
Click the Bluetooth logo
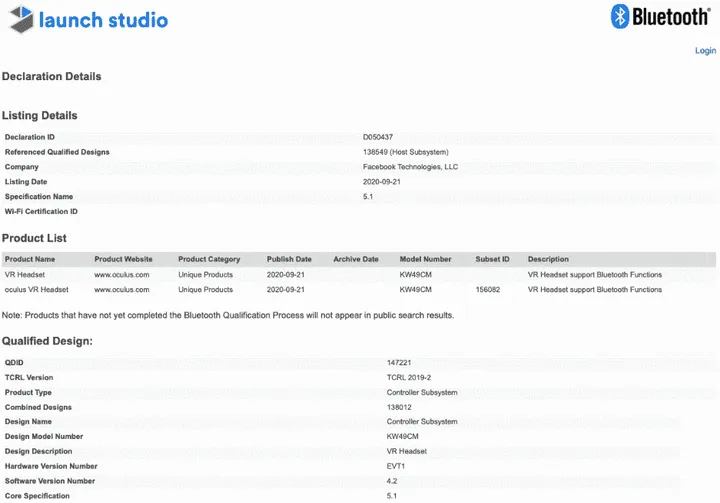point(660,17)
